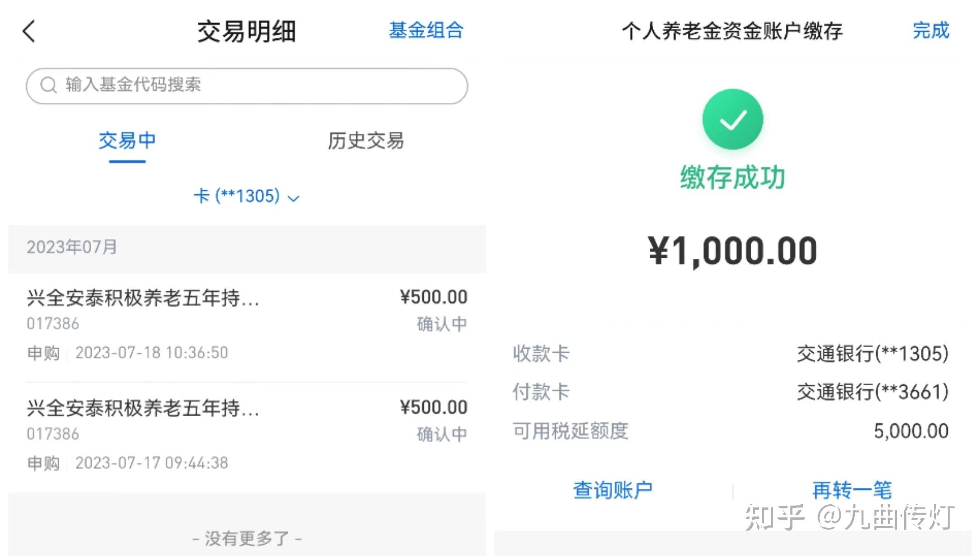The width and height of the screenshot is (980, 556).
Task: Click the 付款卡 交通银行(**3661) row
Action: click(x=730, y=392)
